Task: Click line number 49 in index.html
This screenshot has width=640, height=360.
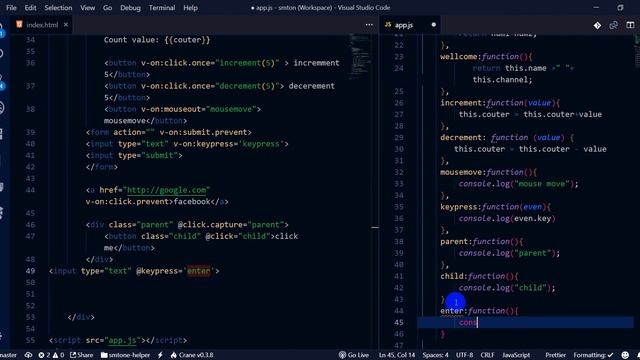Action: point(30,271)
